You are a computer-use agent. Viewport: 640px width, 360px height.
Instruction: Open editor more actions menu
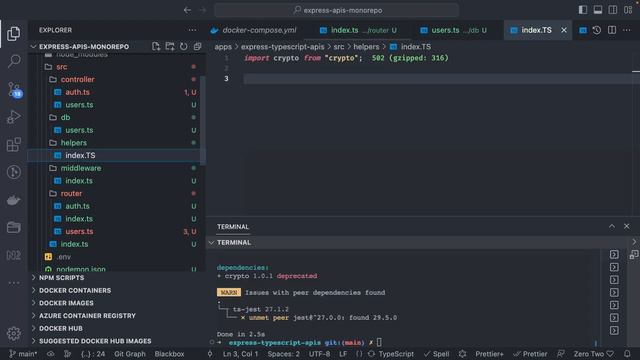click(627, 30)
